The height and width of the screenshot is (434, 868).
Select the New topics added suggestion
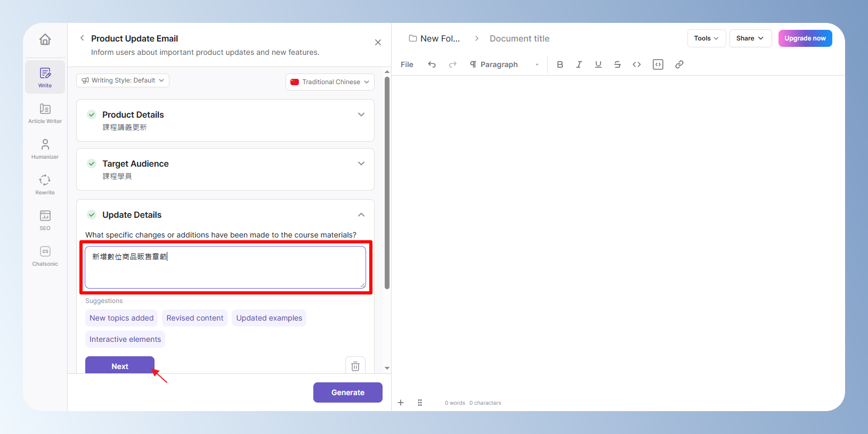pyautogui.click(x=121, y=318)
